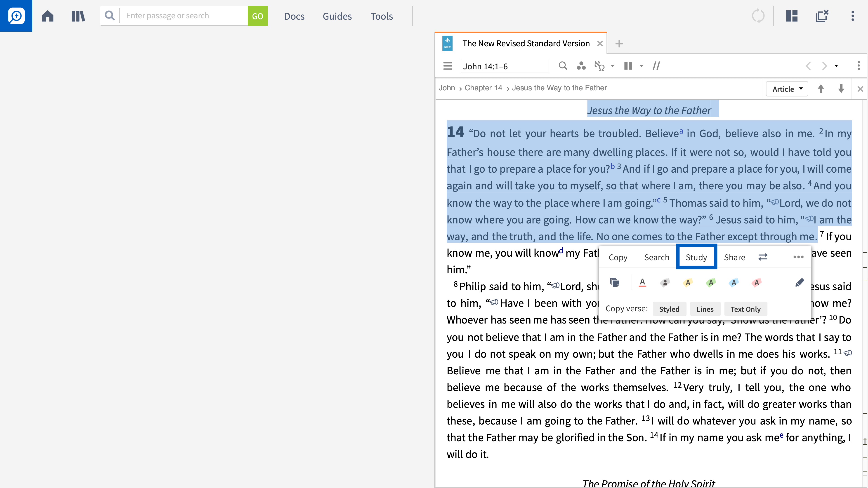The width and height of the screenshot is (868, 488).
Task: Pick the pink highlighter swatch
Action: (x=757, y=283)
